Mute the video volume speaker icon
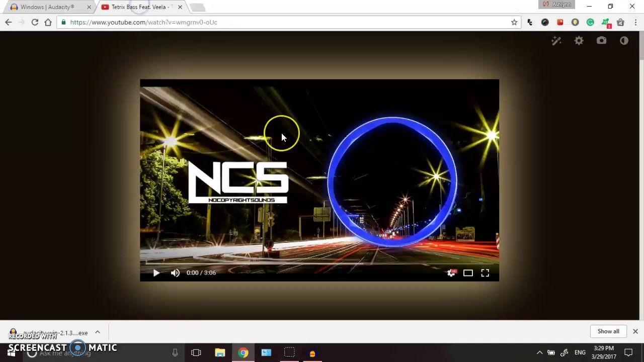The image size is (644, 362). tap(175, 273)
